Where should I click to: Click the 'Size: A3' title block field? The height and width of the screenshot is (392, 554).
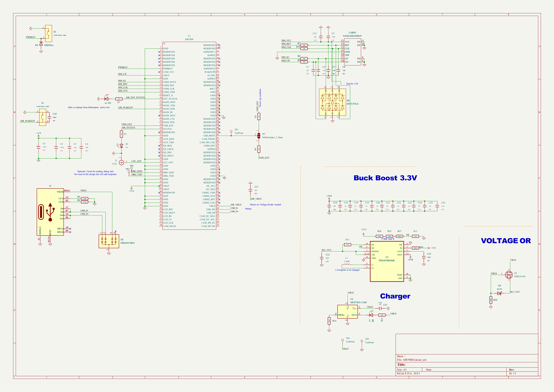[x=402, y=370]
